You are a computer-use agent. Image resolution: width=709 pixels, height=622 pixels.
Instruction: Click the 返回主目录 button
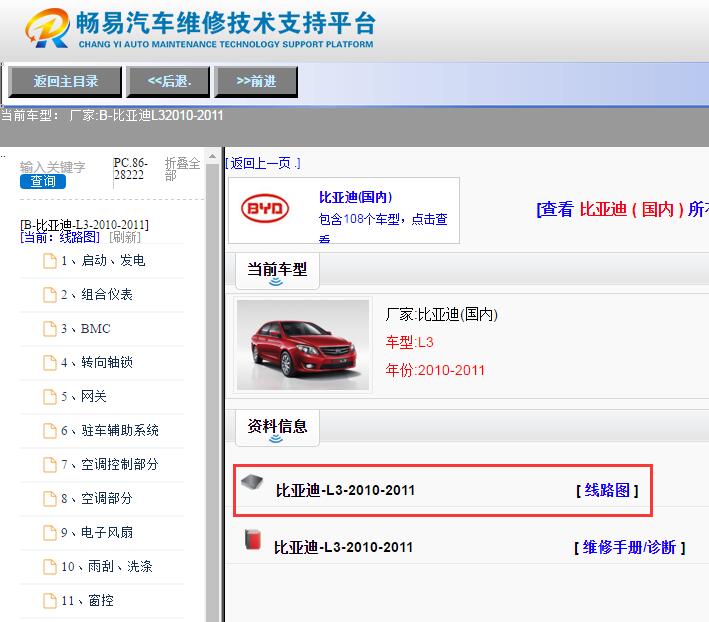click(65, 82)
